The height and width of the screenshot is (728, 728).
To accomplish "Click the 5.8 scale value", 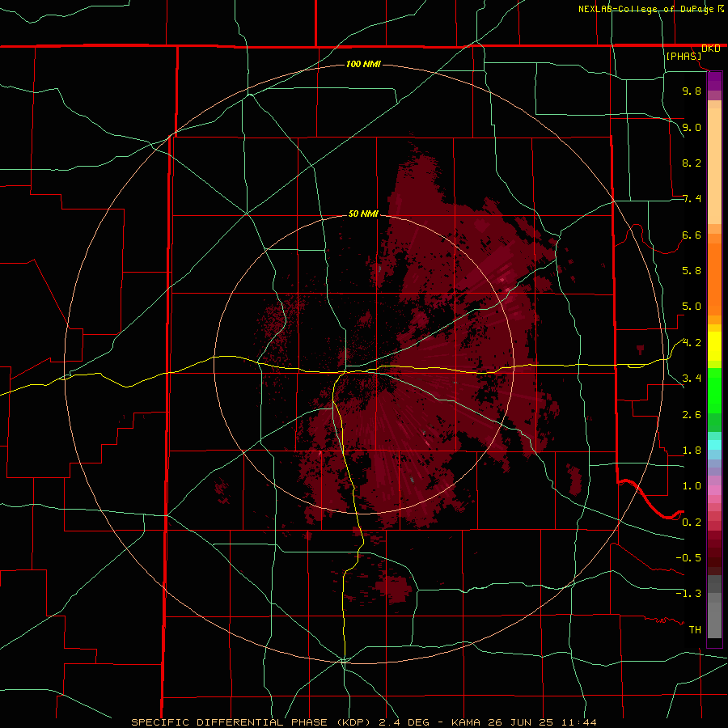I will pyautogui.click(x=692, y=271).
